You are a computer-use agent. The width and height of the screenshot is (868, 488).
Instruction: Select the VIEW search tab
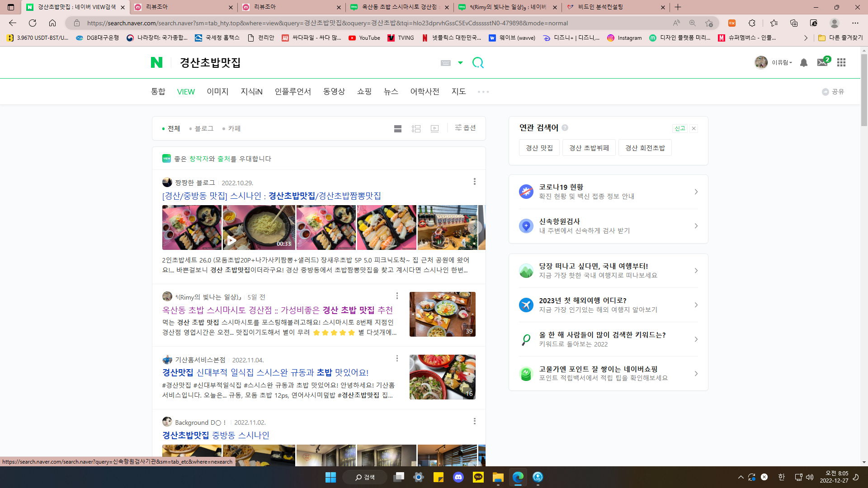point(186,92)
